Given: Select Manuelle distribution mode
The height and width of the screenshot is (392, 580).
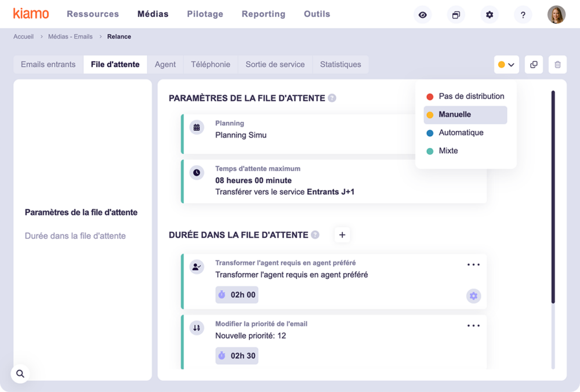Looking at the screenshot, I should (465, 115).
